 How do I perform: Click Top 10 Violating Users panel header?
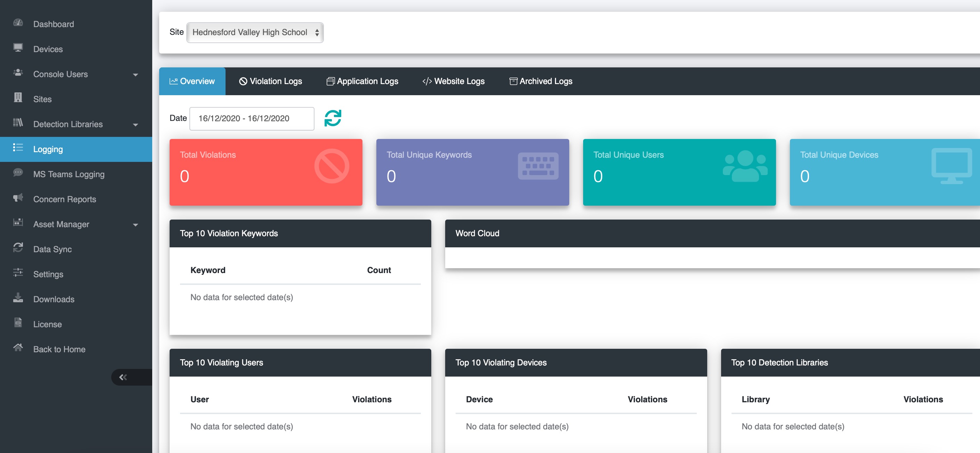click(x=301, y=363)
